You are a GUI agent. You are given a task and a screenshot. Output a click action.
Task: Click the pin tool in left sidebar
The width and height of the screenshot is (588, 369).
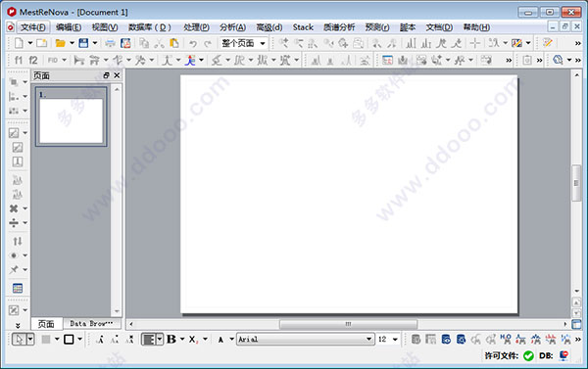tap(14, 269)
